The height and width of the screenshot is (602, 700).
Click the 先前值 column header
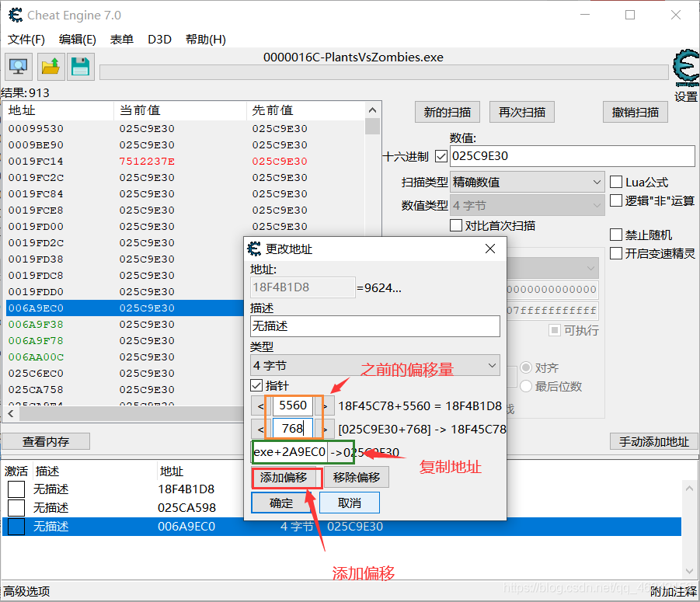(x=306, y=110)
